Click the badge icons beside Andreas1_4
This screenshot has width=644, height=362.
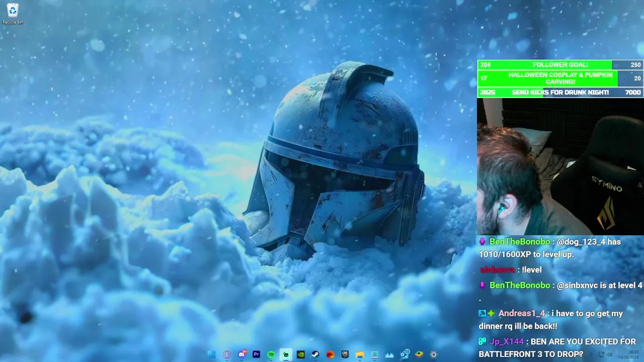[x=487, y=313]
